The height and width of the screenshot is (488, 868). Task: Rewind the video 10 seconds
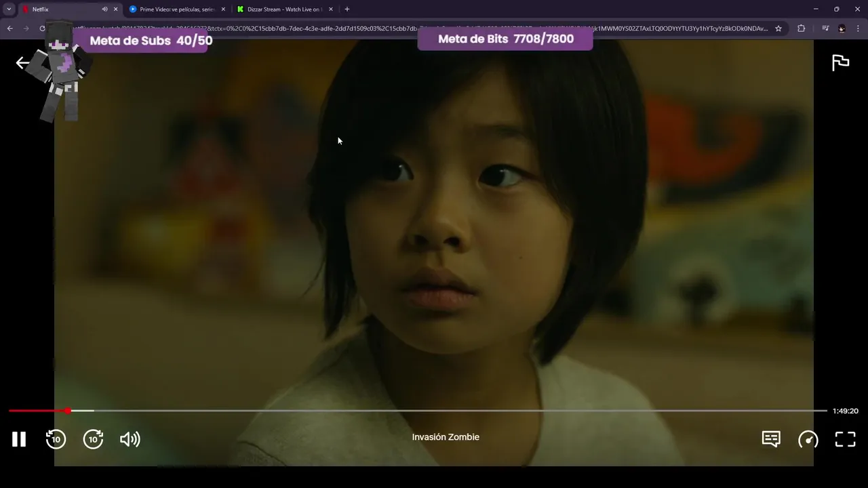pyautogui.click(x=56, y=439)
